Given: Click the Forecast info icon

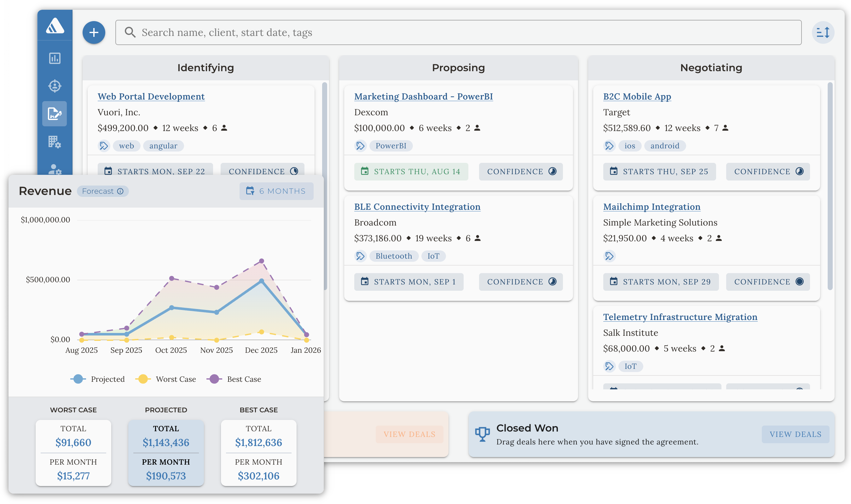Looking at the screenshot, I should pyautogui.click(x=120, y=191).
